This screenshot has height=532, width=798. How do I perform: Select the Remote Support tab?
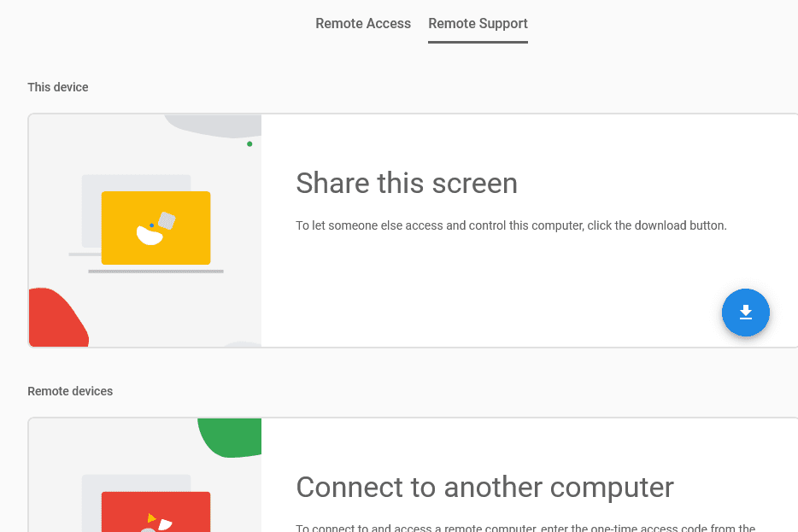[x=478, y=23]
